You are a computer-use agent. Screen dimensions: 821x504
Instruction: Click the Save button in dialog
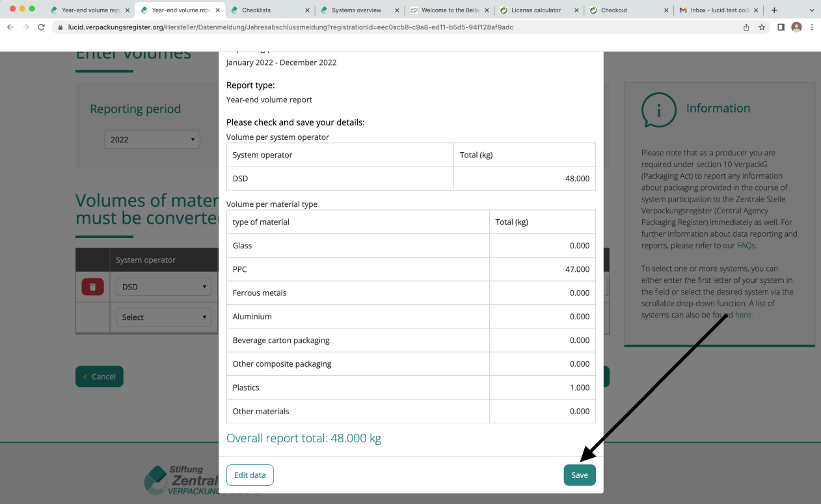[579, 475]
